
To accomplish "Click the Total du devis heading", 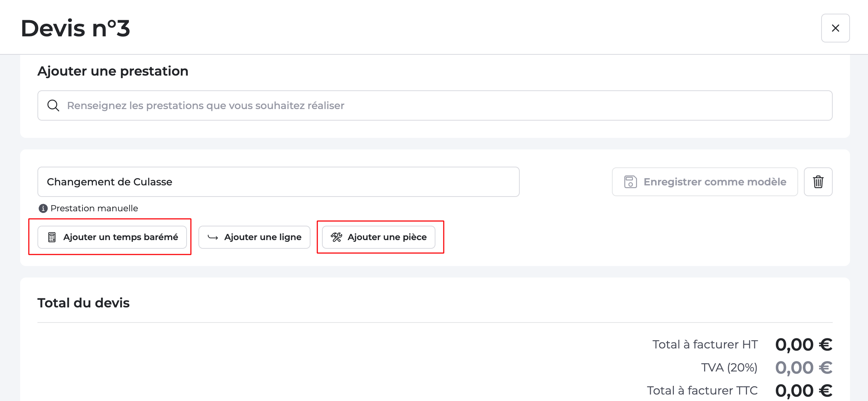I will click(x=84, y=303).
